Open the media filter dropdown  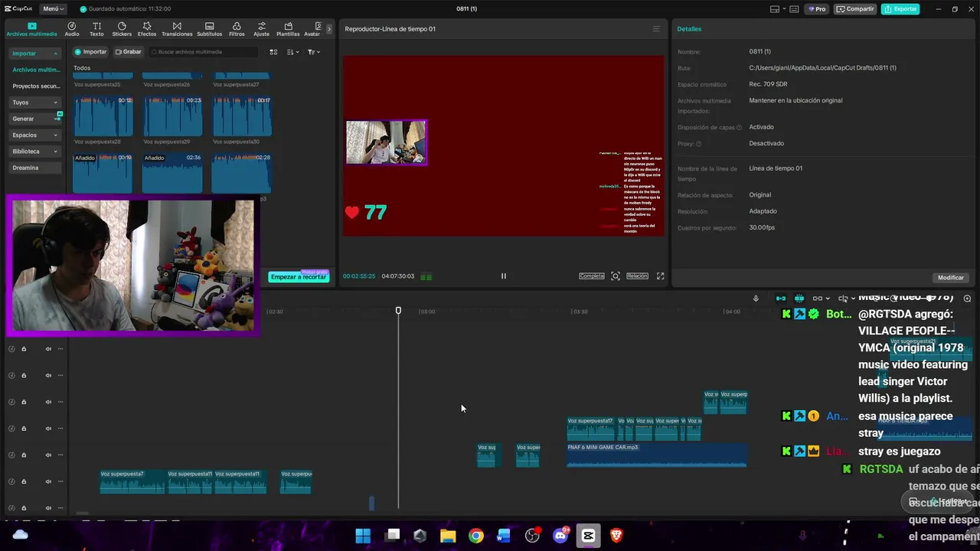(314, 52)
